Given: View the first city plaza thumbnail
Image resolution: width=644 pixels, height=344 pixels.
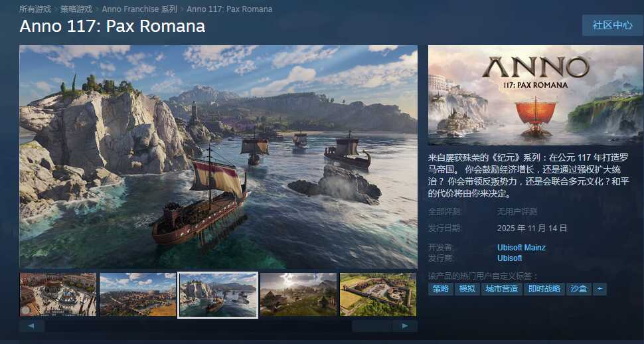Looking at the screenshot, I should (x=58, y=295).
